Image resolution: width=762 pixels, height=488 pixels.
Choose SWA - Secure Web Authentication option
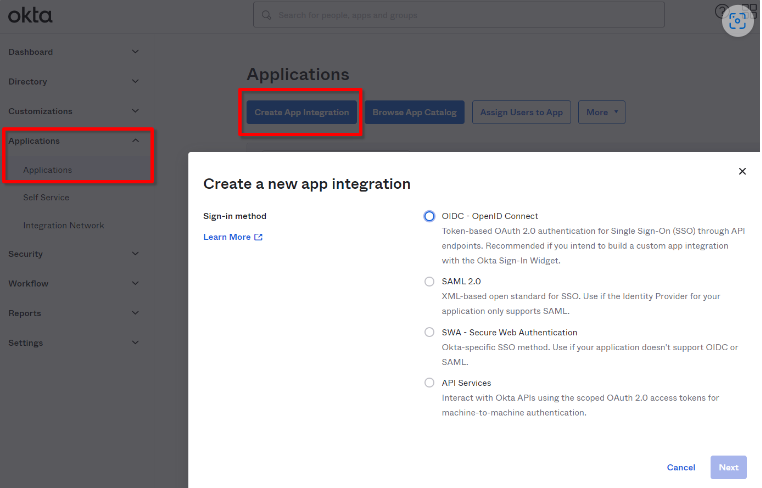tap(429, 332)
